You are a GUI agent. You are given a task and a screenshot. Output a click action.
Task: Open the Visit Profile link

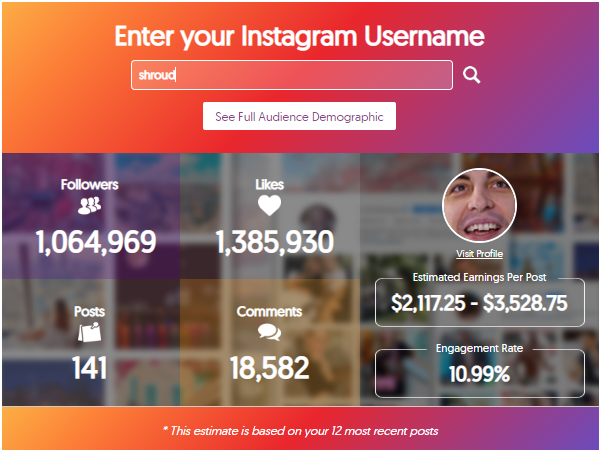point(479,254)
